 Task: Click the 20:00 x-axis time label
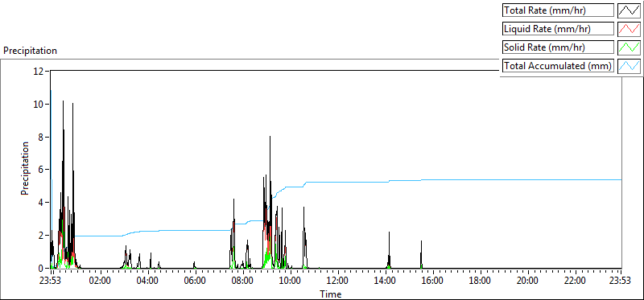[x=527, y=282]
